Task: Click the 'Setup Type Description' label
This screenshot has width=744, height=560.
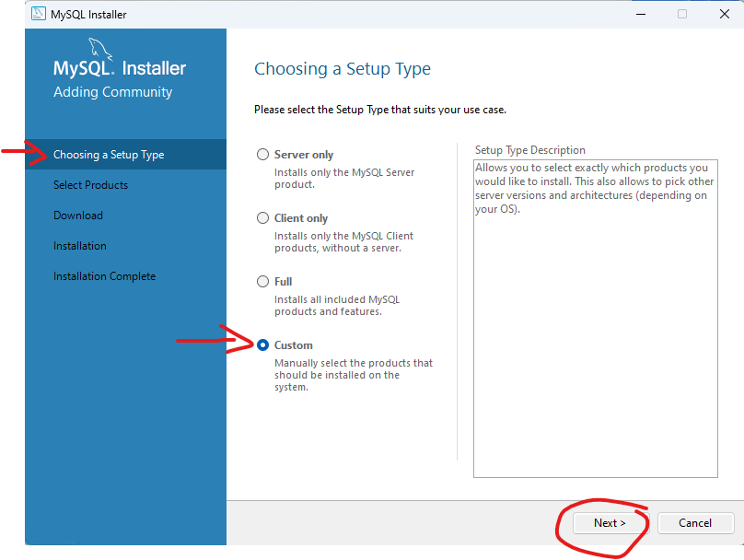Action: [530, 150]
